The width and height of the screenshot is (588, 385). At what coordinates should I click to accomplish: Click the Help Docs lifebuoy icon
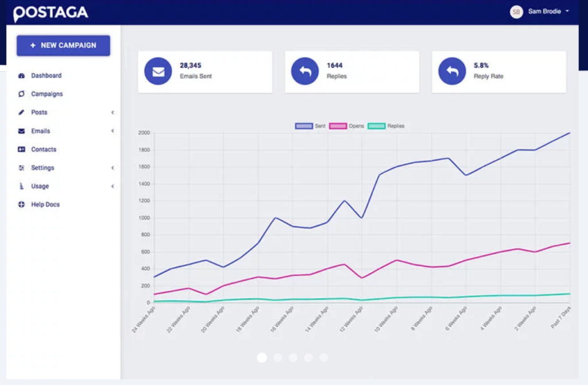point(21,205)
